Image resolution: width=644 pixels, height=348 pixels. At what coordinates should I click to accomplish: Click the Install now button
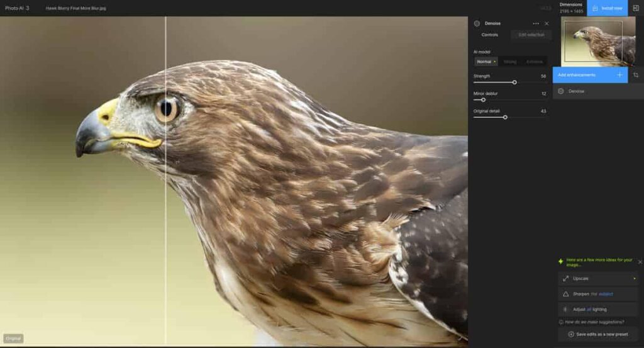[607, 8]
